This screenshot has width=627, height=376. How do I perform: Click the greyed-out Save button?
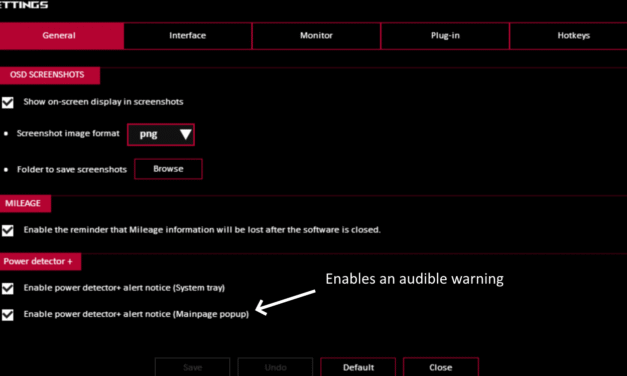[192, 367]
